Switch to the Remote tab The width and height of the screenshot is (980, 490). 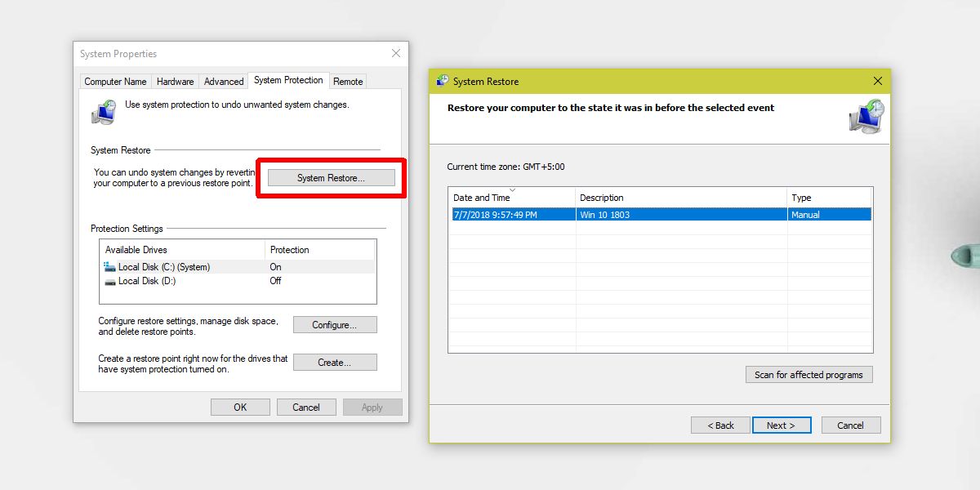point(348,81)
